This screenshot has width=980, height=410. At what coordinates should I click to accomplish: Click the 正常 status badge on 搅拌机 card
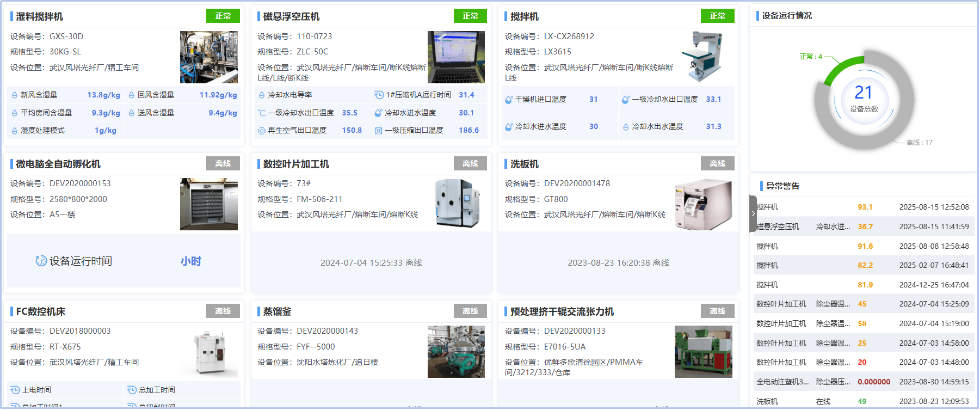pyautogui.click(x=718, y=16)
